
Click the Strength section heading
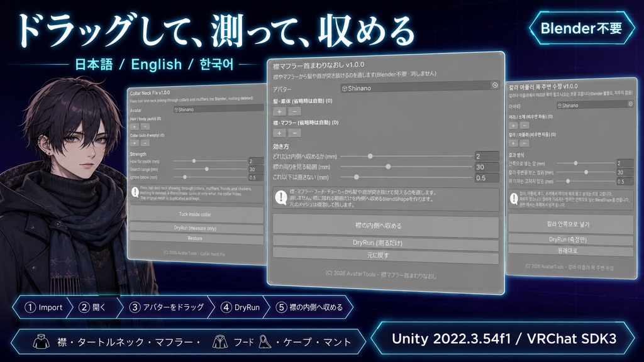pyautogui.click(x=138, y=154)
